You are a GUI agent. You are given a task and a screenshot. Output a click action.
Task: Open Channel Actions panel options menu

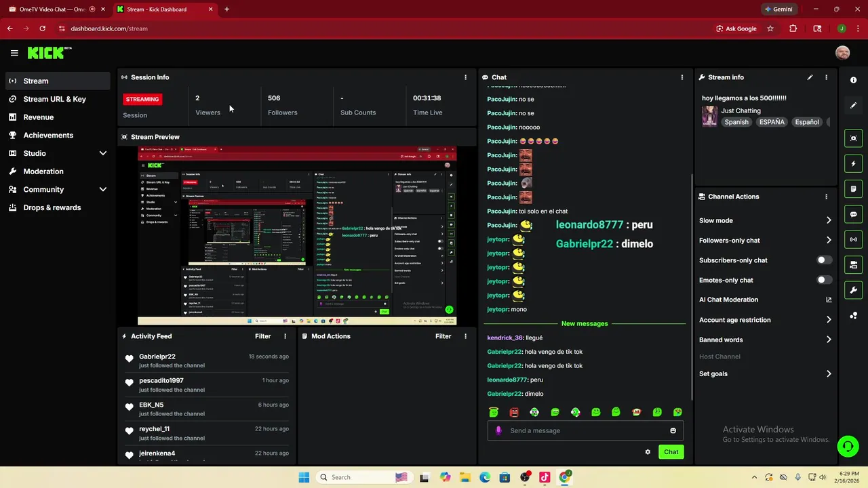coord(826,197)
